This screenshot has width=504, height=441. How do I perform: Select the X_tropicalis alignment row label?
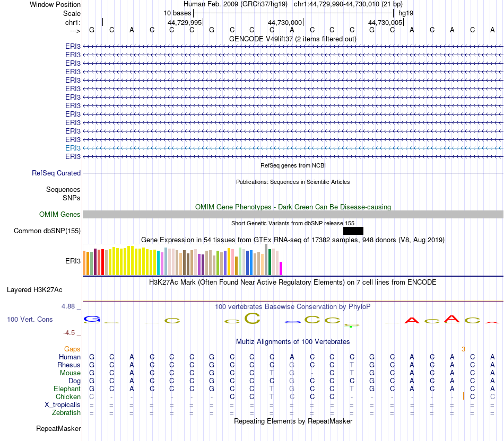pyautogui.click(x=63, y=405)
